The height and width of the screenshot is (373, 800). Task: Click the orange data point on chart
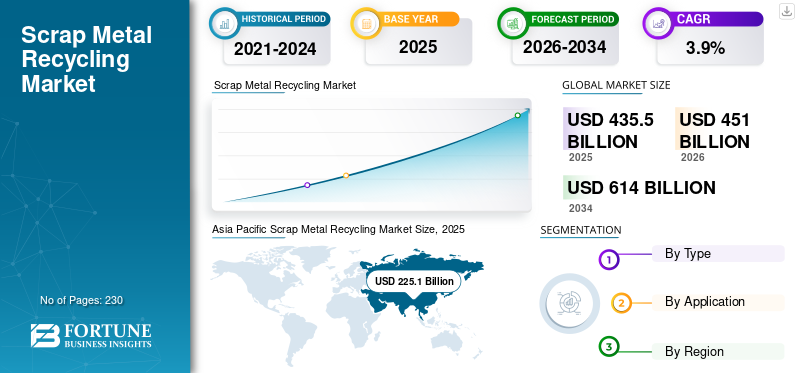[346, 175]
